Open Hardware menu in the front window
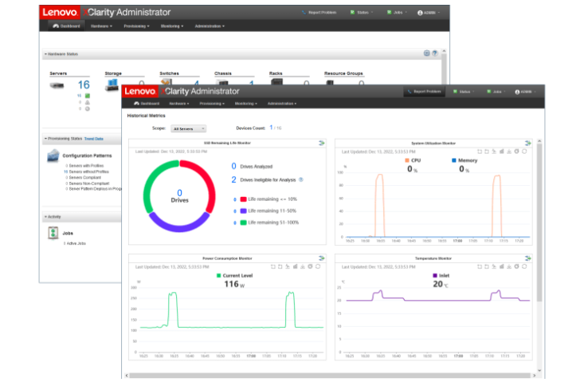Viewport: 588px width, 386px height. click(179, 103)
